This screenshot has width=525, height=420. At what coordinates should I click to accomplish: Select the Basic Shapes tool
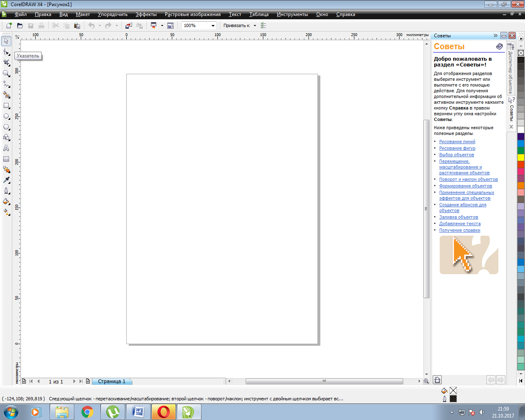(6, 137)
